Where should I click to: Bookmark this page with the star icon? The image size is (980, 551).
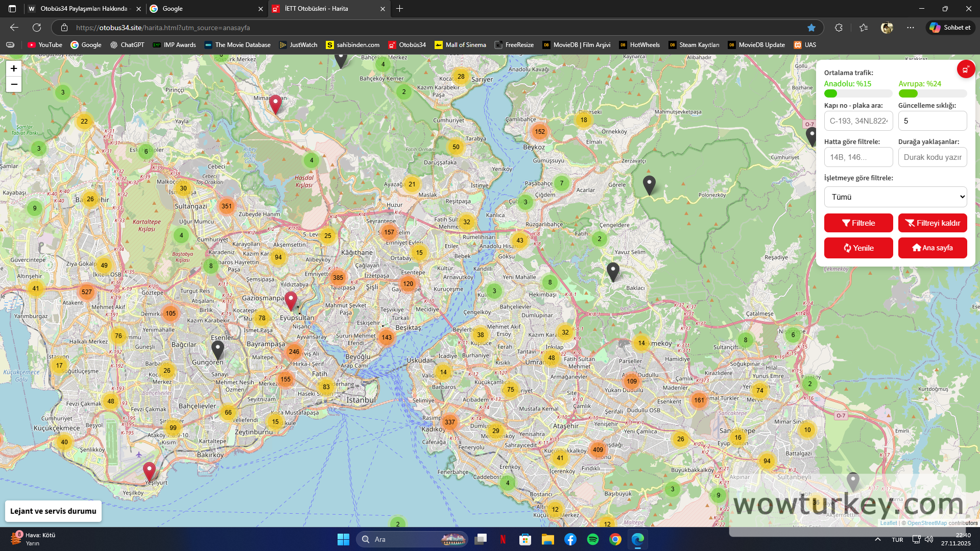pyautogui.click(x=811, y=28)
